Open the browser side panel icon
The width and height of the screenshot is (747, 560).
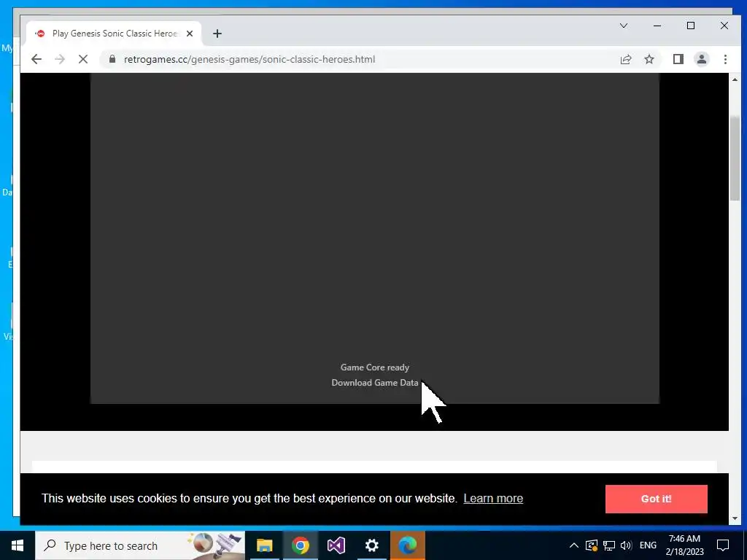coord(678,59)
